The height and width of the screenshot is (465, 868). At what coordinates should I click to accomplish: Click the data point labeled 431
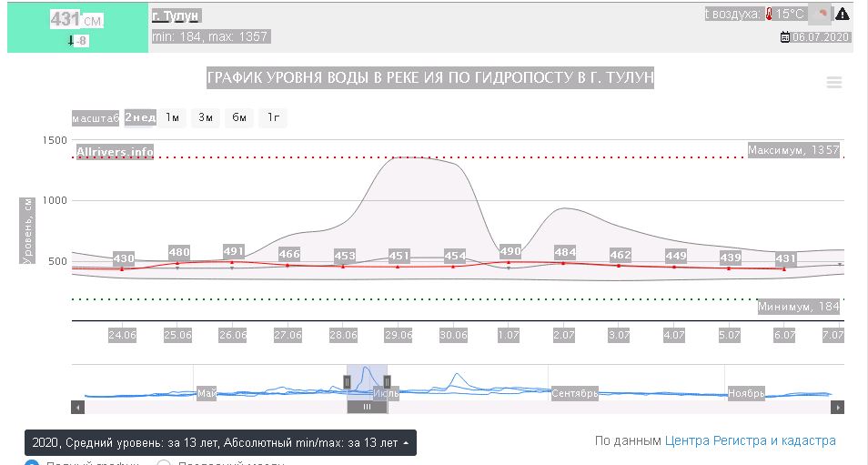click(x=784, y=269)
